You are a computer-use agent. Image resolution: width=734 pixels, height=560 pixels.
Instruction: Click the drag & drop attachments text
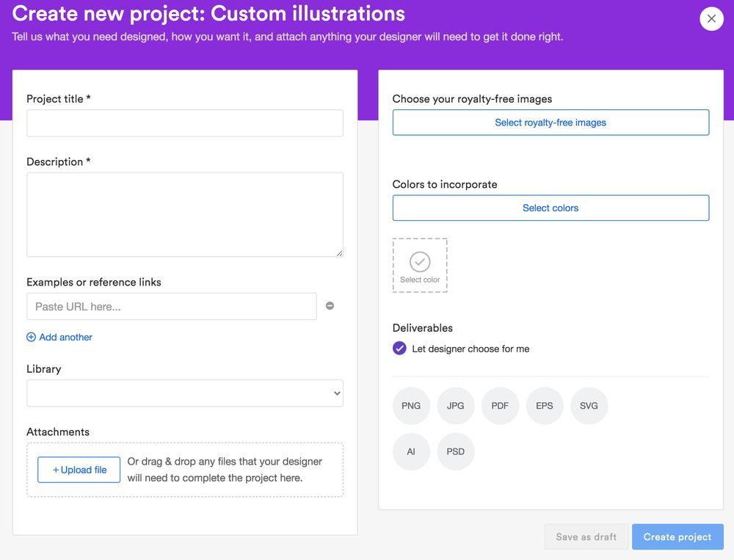click(x=225, y=470)
